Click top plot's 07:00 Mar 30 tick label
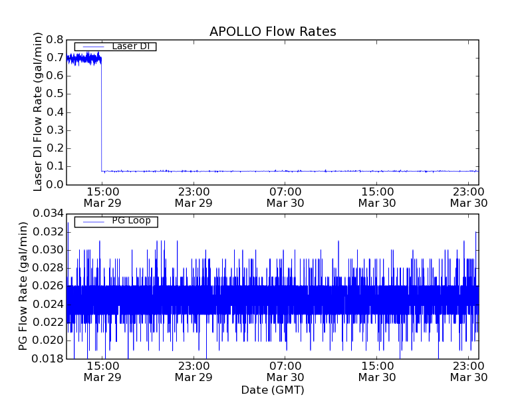The height and width of the screenshot is (399, 532). point(285,198)
